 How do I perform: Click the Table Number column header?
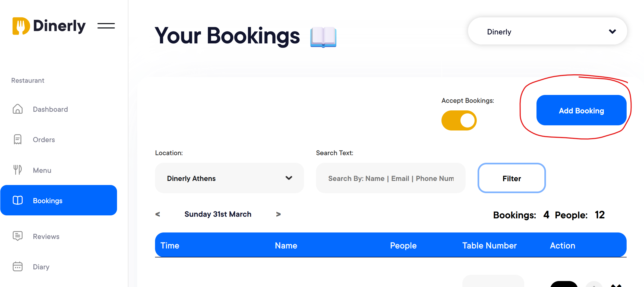(490, 245)
